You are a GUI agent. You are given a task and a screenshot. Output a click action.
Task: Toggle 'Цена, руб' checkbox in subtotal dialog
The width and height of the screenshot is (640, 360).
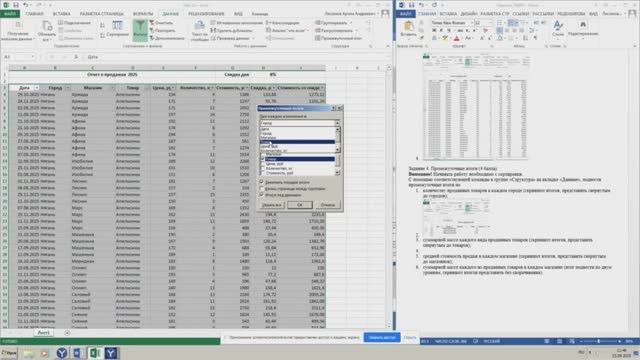(262, 164)
